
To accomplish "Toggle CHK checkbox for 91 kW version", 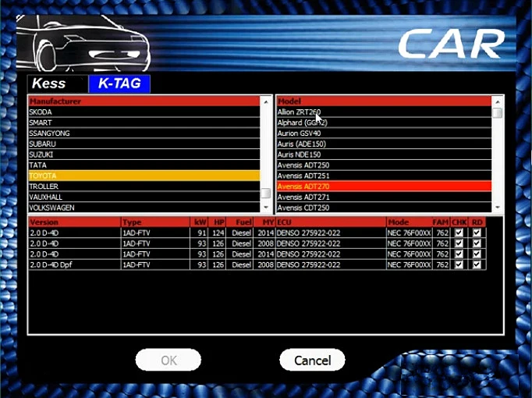I will point(459,233).
